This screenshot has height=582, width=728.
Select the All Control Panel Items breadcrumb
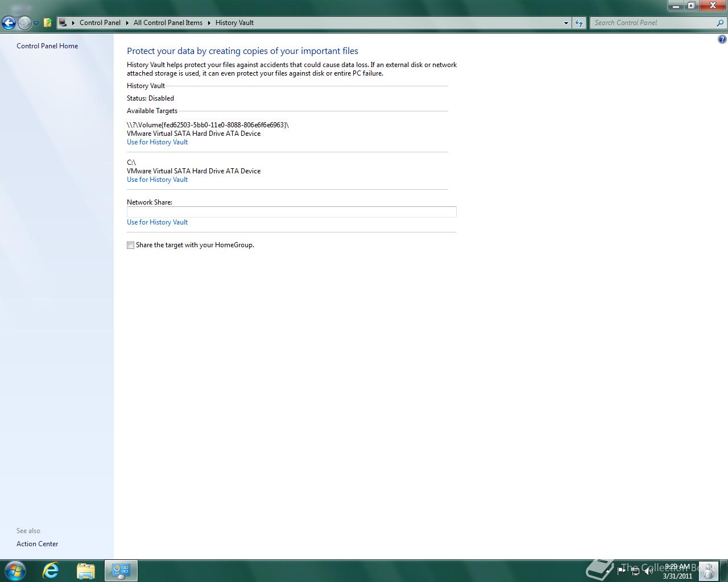[x=168, y=23]
